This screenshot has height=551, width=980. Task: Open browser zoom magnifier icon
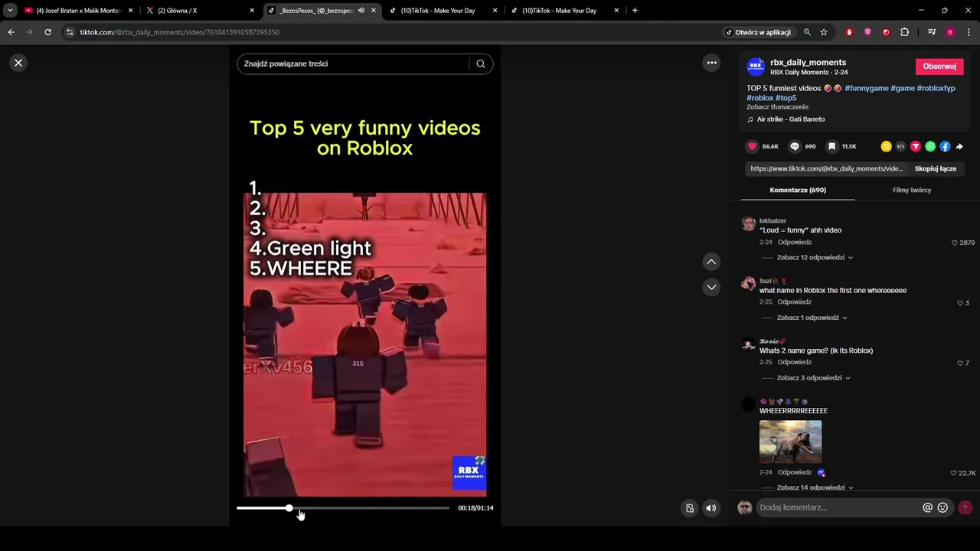tap(807, 32)
